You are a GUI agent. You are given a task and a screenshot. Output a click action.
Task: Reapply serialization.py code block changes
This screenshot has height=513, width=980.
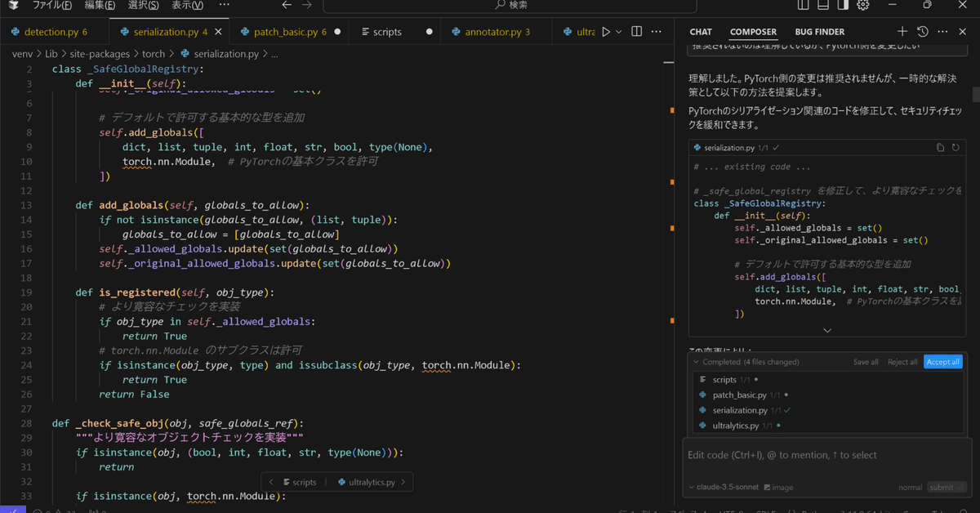(955, 148)
